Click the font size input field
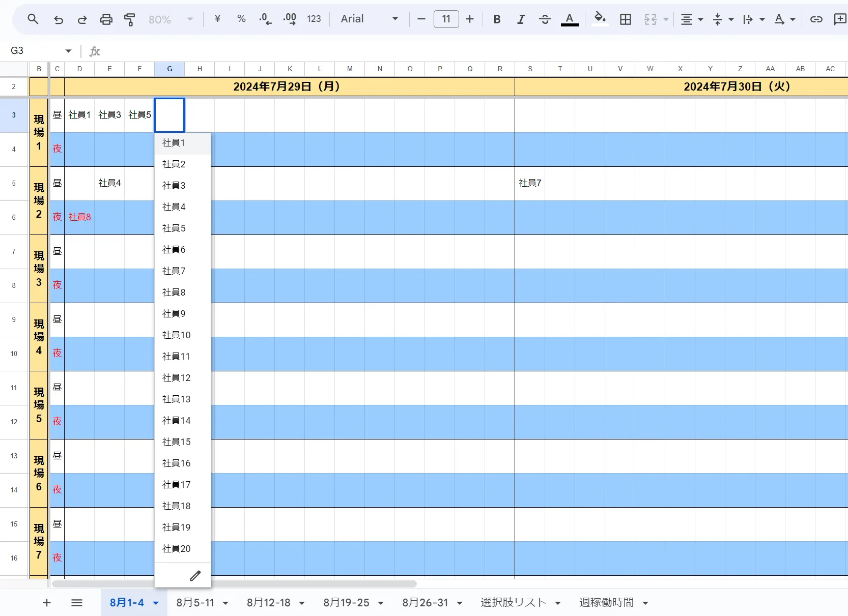 point(446,19)
